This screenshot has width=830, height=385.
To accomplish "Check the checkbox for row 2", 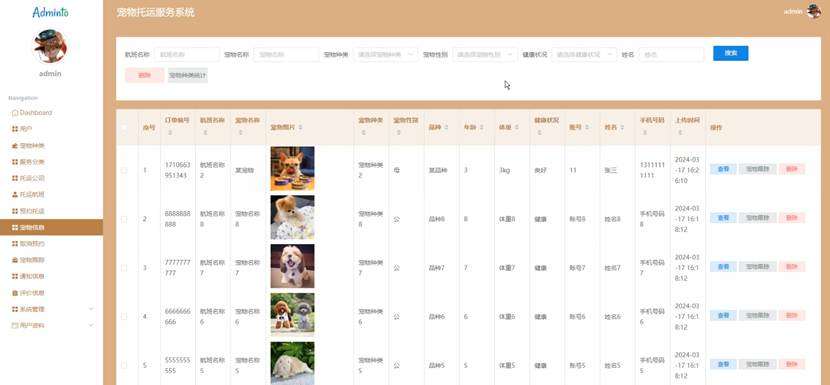I will 124,219.
